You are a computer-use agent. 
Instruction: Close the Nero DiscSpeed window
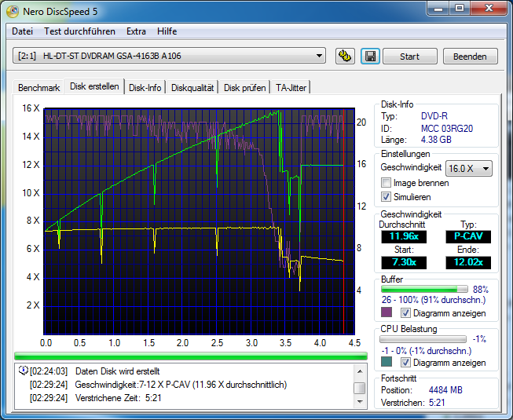coord(489,8)
